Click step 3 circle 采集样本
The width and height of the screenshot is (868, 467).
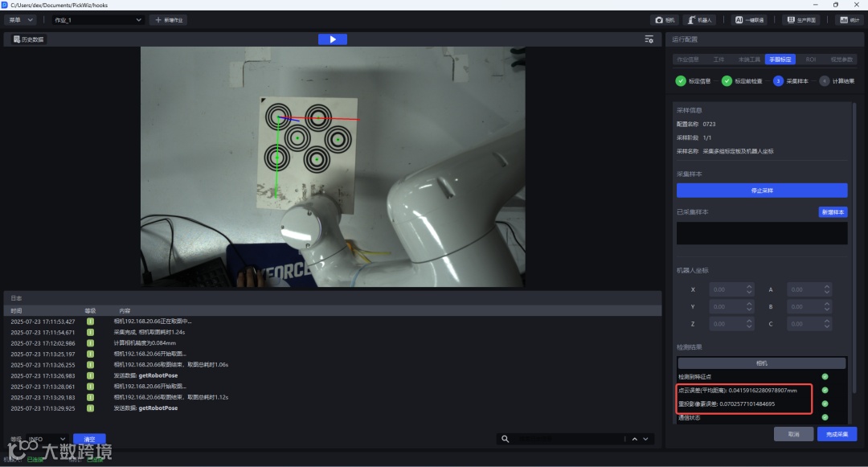(778, 81)
